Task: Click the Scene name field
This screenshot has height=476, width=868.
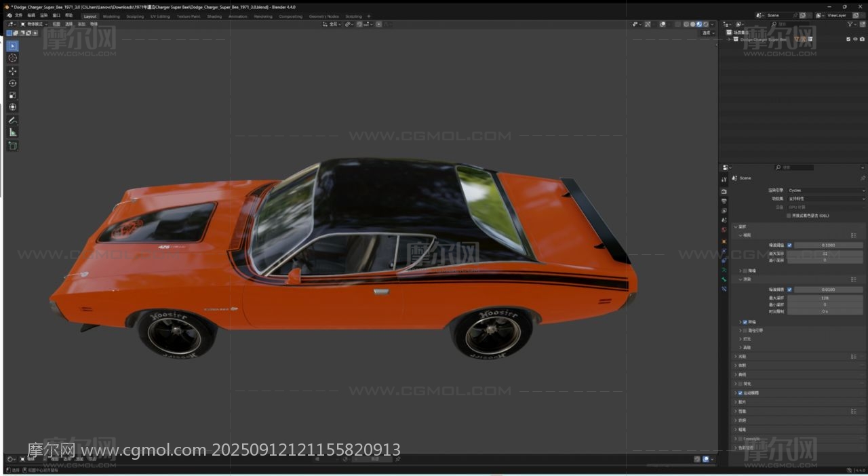Action: [781, 15]
